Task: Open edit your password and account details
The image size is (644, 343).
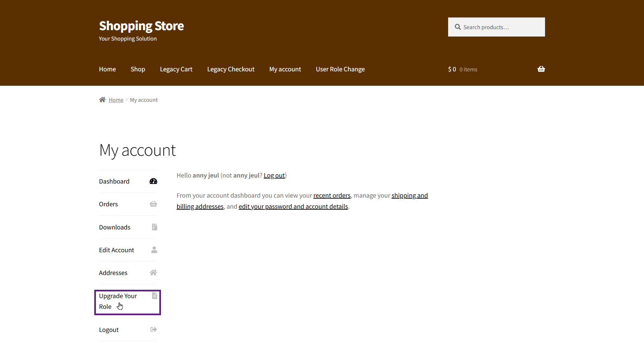Action: (293, 207)
